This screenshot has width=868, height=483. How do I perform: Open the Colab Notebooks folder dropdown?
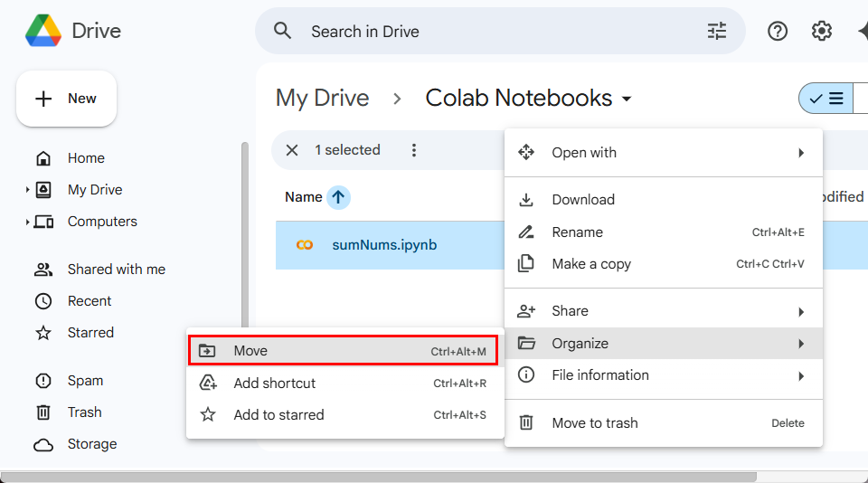pos(627,99)
